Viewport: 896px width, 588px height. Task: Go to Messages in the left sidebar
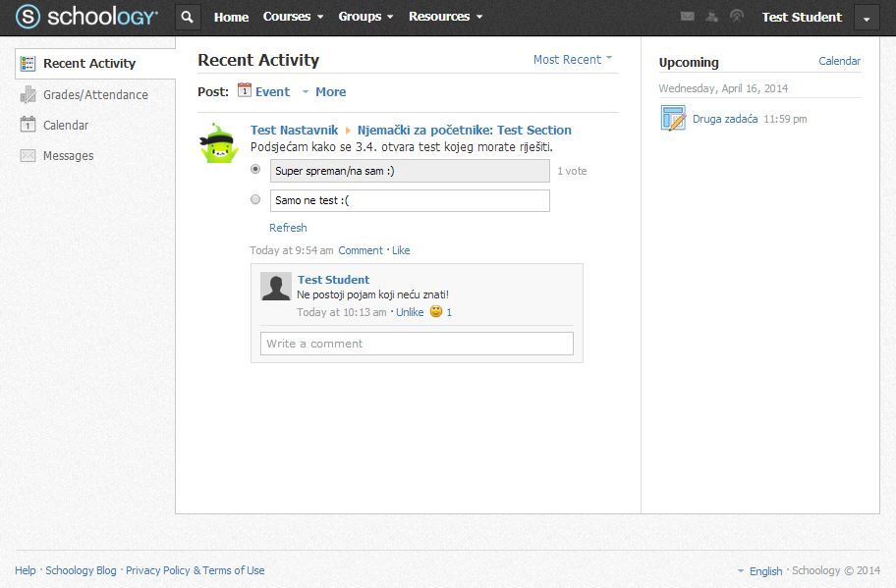pyautogui.click(x=68, y=155)
